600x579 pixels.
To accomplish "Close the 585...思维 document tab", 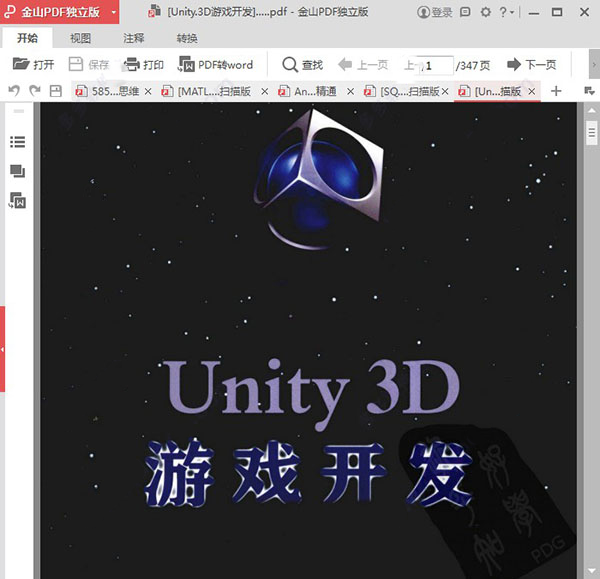I will [x=148, y=91].
